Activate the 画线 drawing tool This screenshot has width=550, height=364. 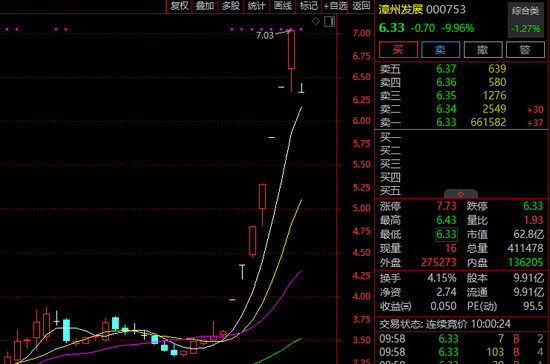coord(282,6)
